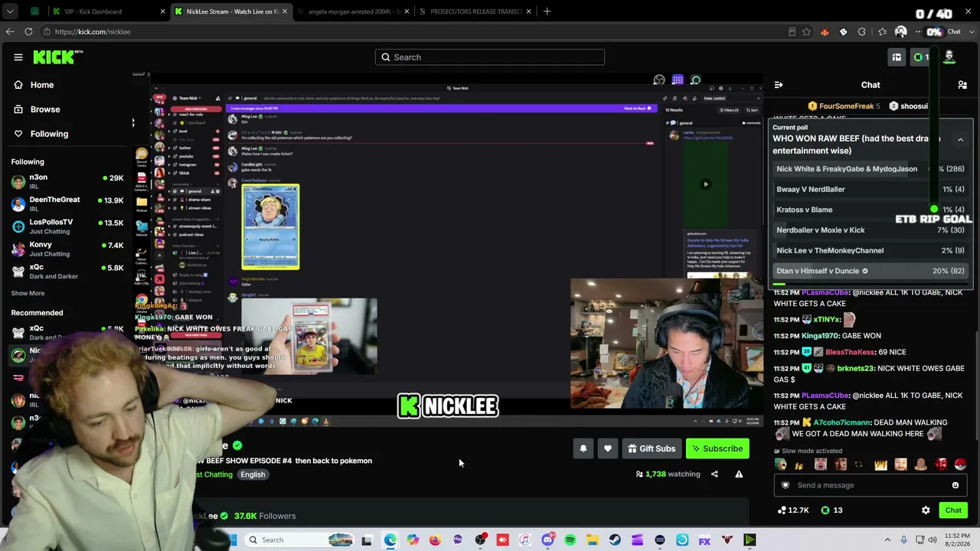980x551 pixels.
Task: Switch to the angela morgan arrested tab
Action: (x=354, y=11)
